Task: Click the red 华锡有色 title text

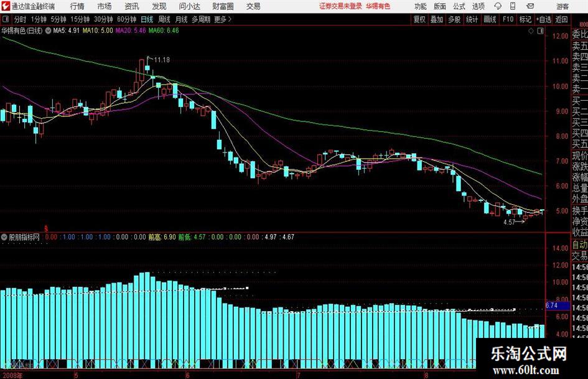Action: [x=378, y=6]
